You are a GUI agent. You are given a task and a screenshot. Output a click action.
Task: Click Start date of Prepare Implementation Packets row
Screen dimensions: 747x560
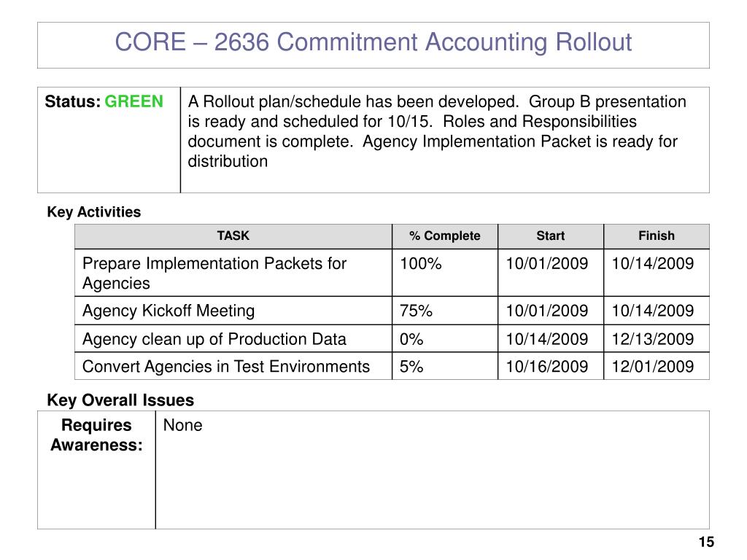pos(551,273)
